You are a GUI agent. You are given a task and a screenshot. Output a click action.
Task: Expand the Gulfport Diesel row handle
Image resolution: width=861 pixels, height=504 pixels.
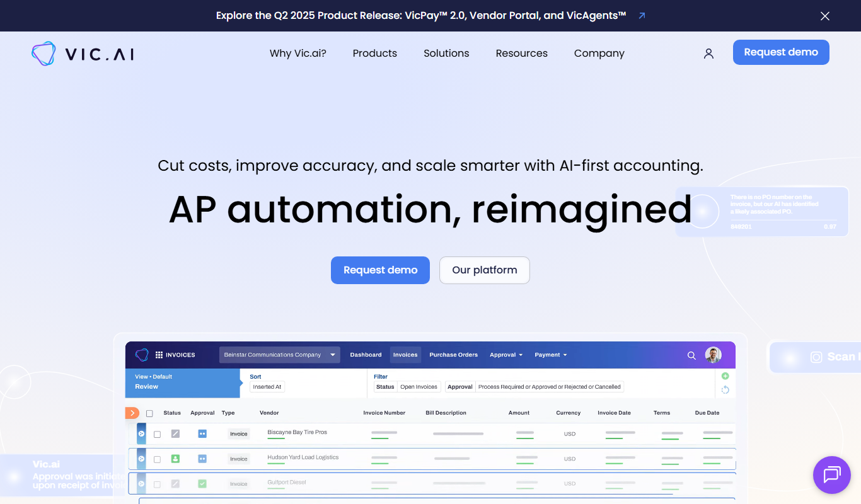141,484
